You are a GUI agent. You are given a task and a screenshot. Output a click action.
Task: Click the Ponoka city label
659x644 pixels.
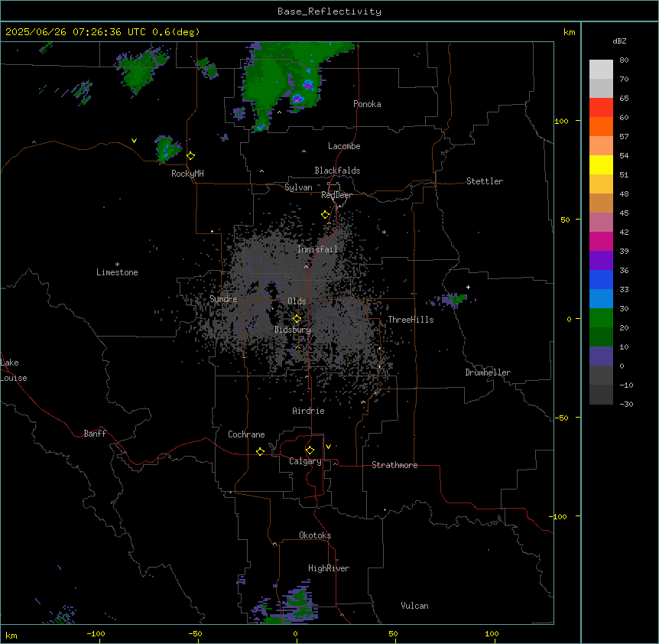367,104
